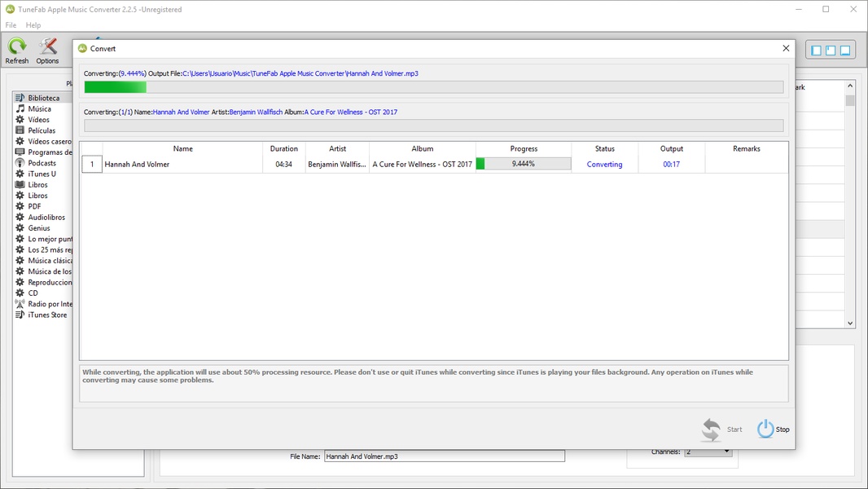
Task: Click the 9.444% progress bar in table row
Action: pyautogui.click(x=523, y=164)
